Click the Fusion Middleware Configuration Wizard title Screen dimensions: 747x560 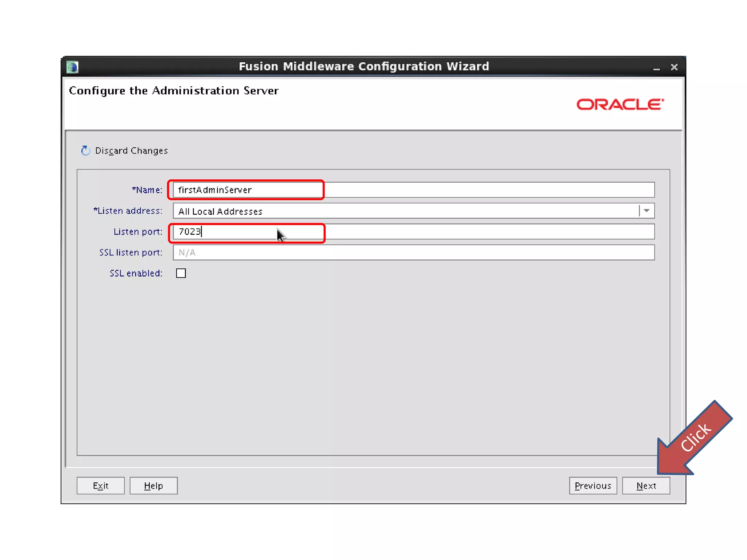click(x=364, y=66)
